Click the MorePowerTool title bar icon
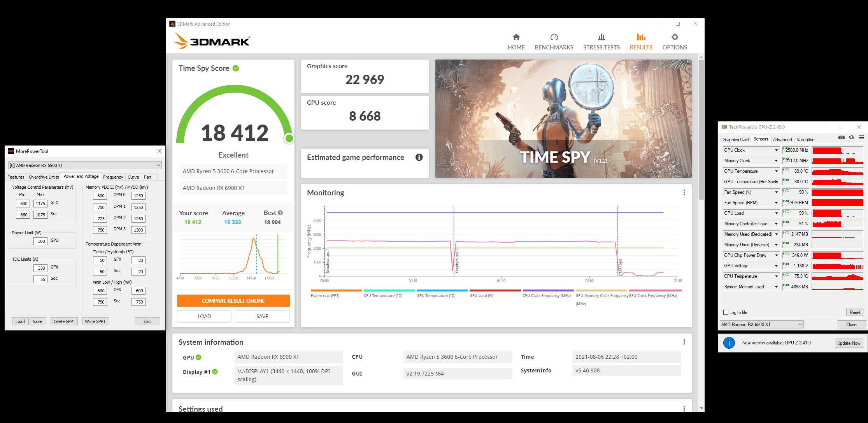 11,151
